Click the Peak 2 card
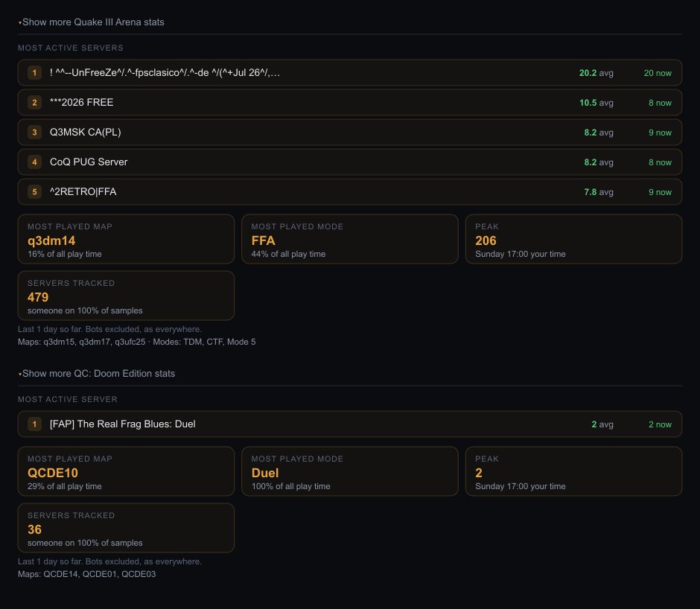The image size is (700, 609). [x=573, y=471]
